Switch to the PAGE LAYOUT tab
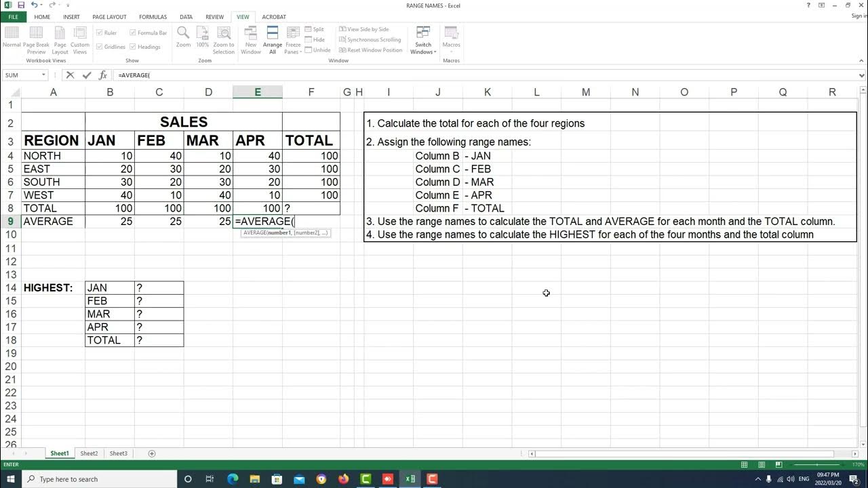The width and height of the screenshot is (868, 488). pos(109,17)
